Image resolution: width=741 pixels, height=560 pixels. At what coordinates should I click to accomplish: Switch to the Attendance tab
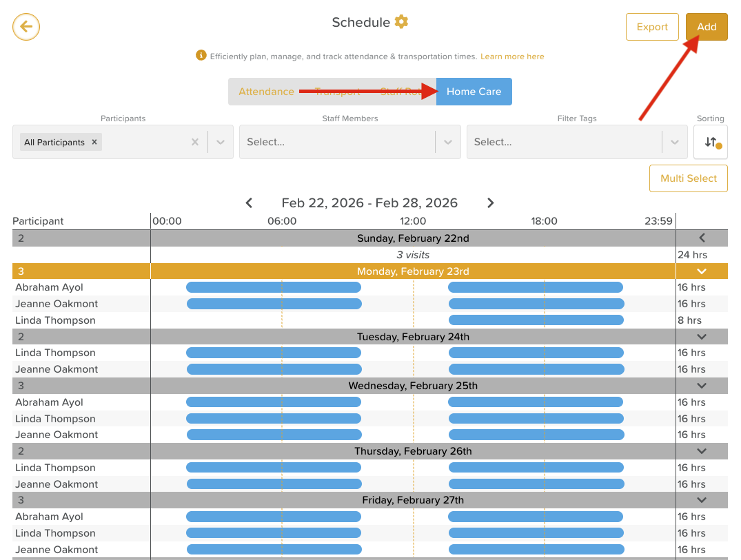266,92
